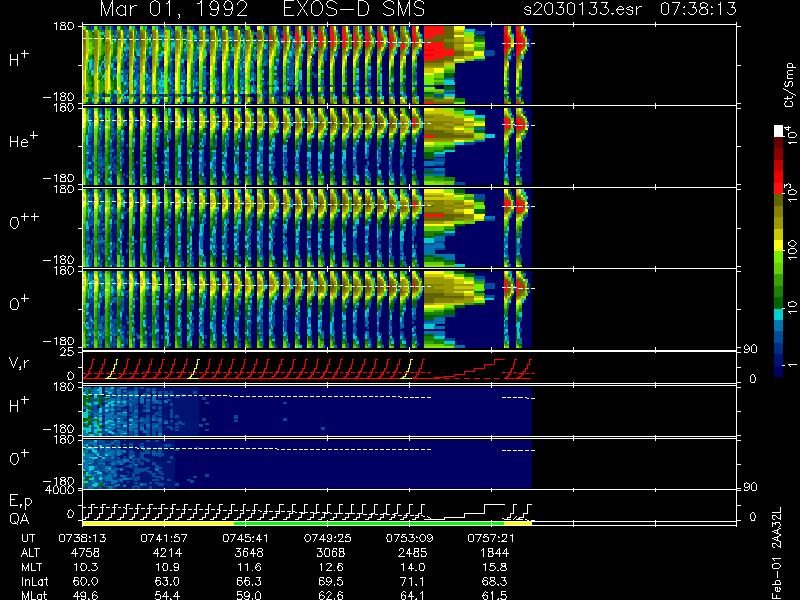Select the MLT value "11.6"
800x600 pixels.
249,567
